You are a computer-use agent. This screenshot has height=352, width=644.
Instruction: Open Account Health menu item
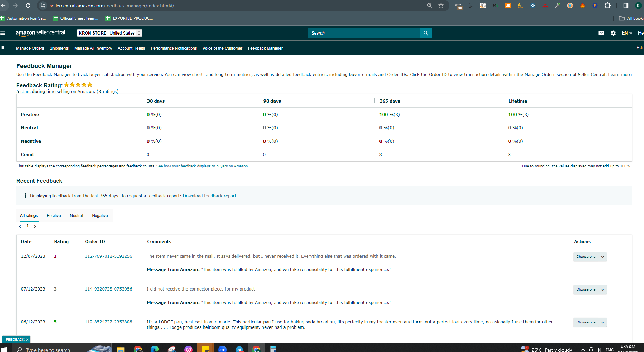pos(131,48)
